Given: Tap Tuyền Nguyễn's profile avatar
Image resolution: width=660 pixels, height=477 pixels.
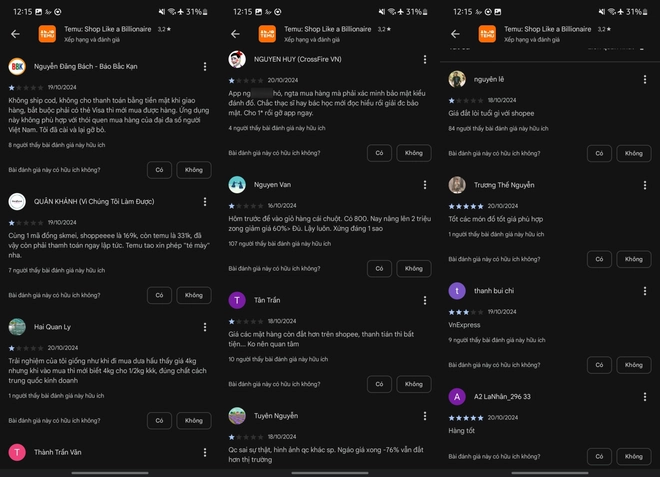Looking at the screenshot, I should pyautogui.click(x=237, y=415).
